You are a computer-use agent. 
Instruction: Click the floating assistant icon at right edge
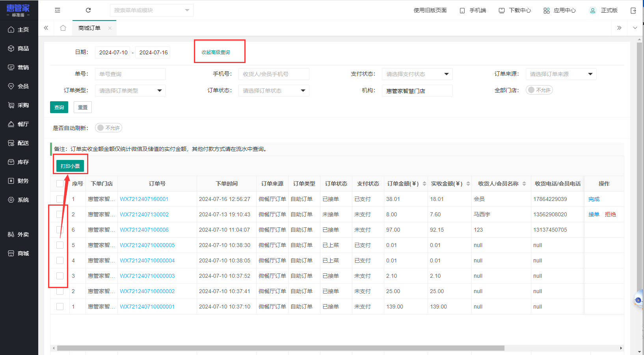pos(638,300)
